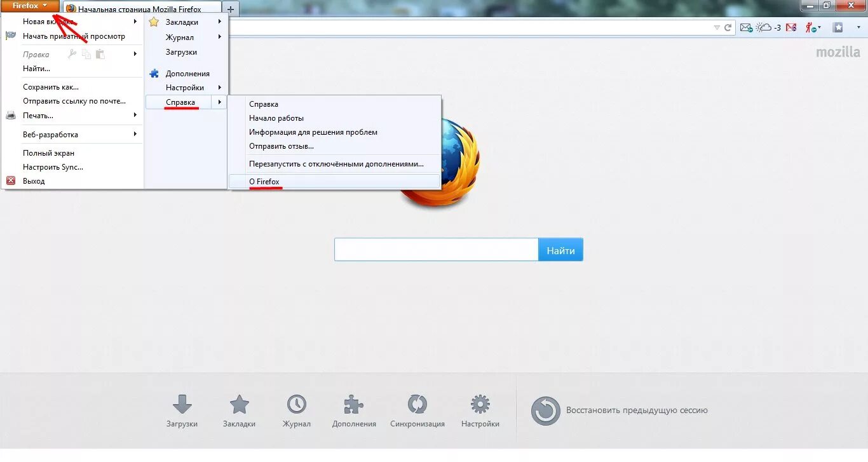Click the gray mail envelope toolbar icon

click(x=746, y=27)
